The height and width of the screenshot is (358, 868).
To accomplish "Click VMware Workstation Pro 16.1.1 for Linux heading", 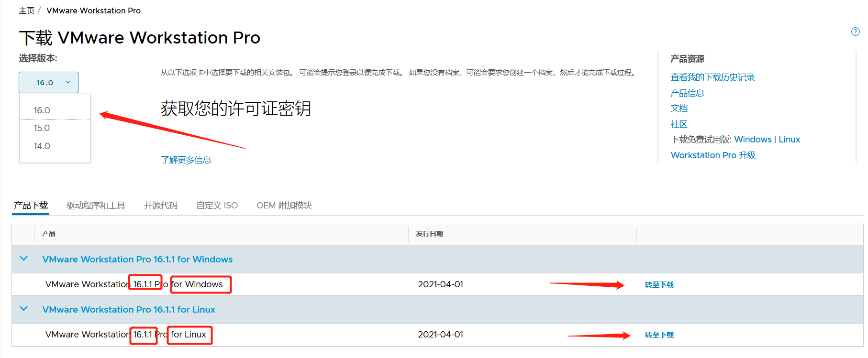I will coord(129,310).
